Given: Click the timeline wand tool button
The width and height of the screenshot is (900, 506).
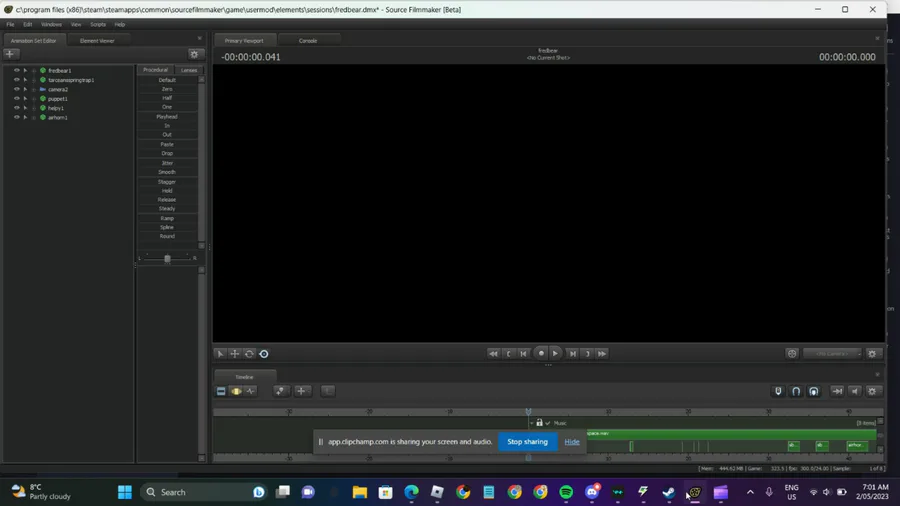Looking at the screenshot, I should [x=280, y=391].
